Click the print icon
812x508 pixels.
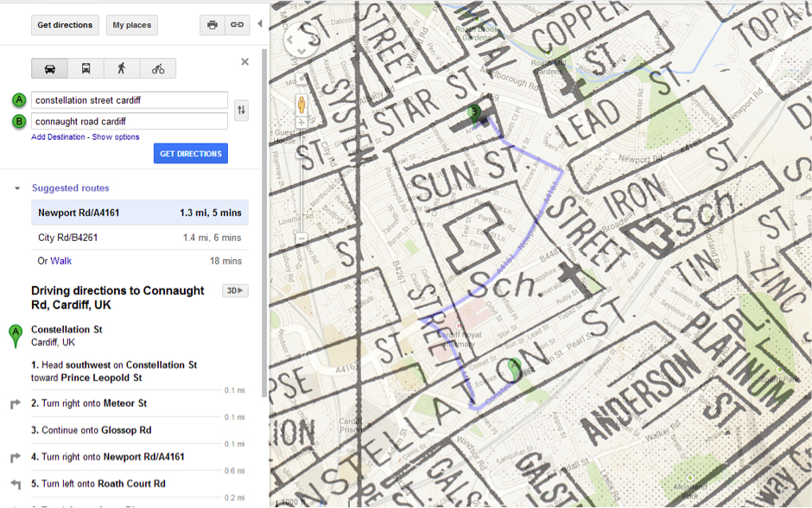point(213,25)
